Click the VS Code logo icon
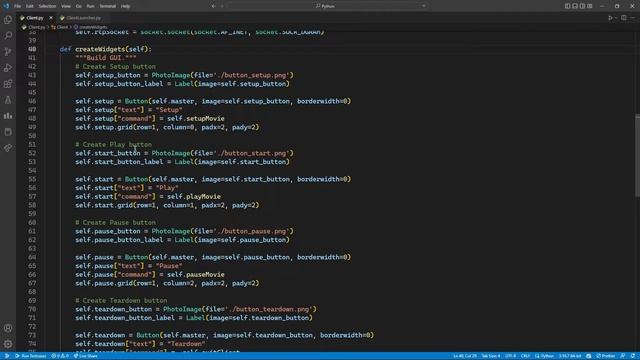Image resolution: width=640 pixels, height=360 pixels. click(6, 6)
